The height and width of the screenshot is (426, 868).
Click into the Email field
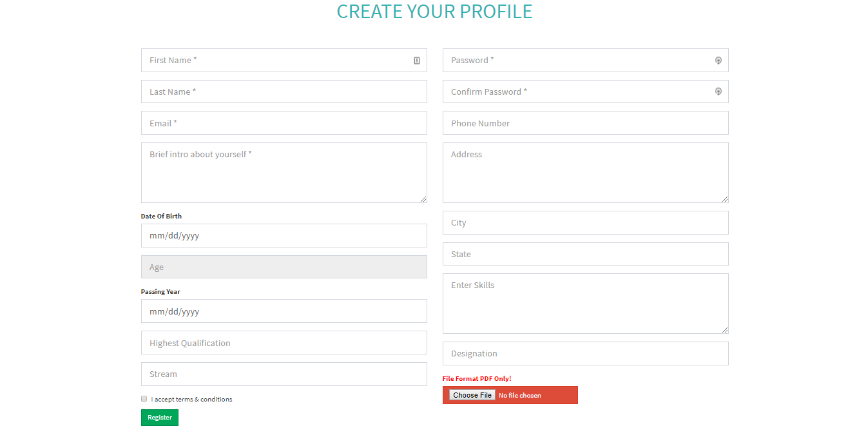(x=284, y=123)
